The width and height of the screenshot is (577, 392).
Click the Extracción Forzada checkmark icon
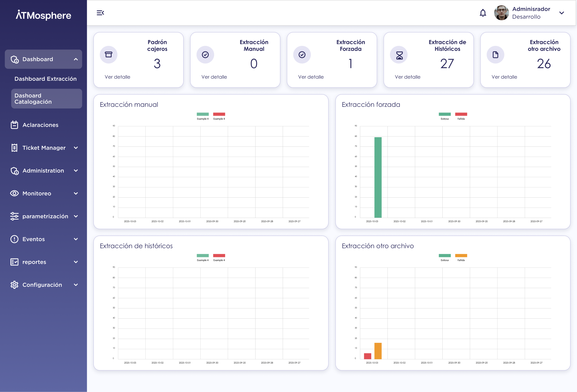click(302, 55)
